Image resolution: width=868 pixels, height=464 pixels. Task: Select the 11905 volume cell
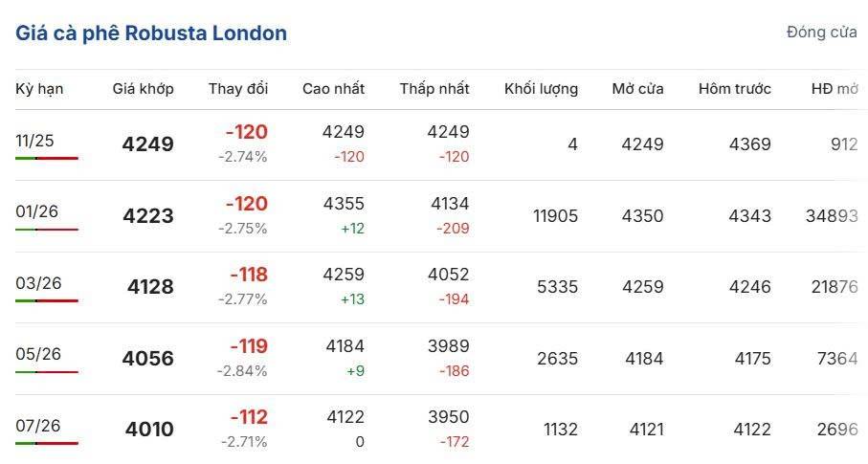[x=555, y=216]
